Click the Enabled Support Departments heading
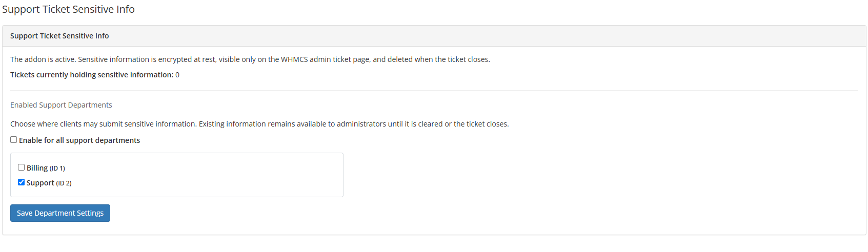Viewport: 868px width, 252px height. coord(61,105)
